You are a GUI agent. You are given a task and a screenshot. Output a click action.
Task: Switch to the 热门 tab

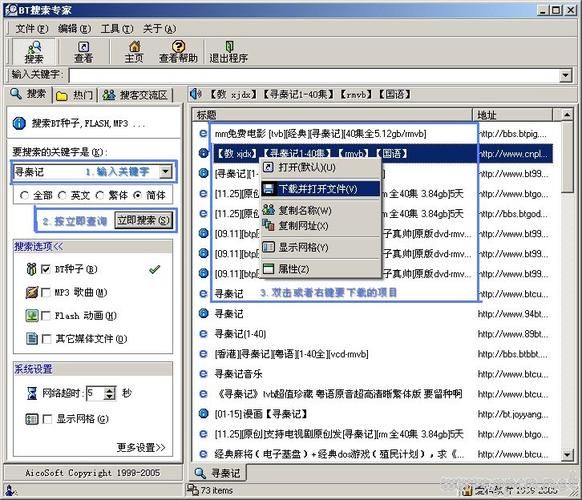pos(75,95)
